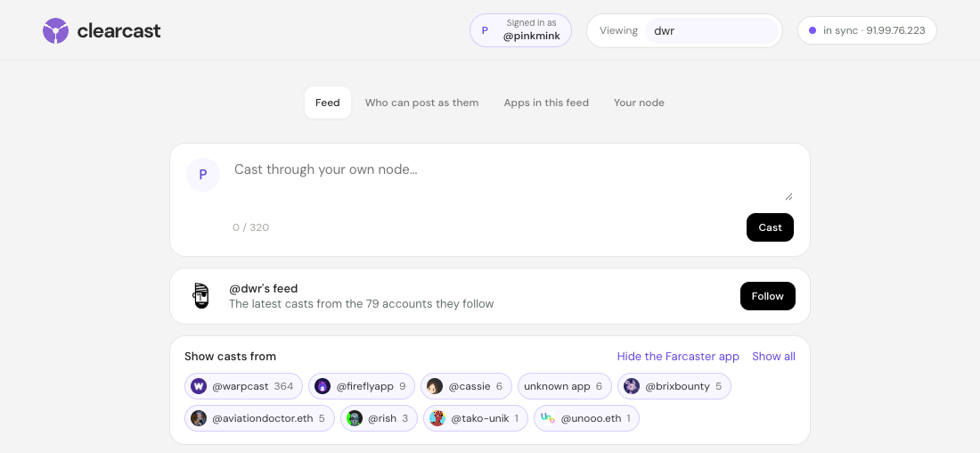Click the black Cast button
980x453 pixels.
[x=770, y=227]
